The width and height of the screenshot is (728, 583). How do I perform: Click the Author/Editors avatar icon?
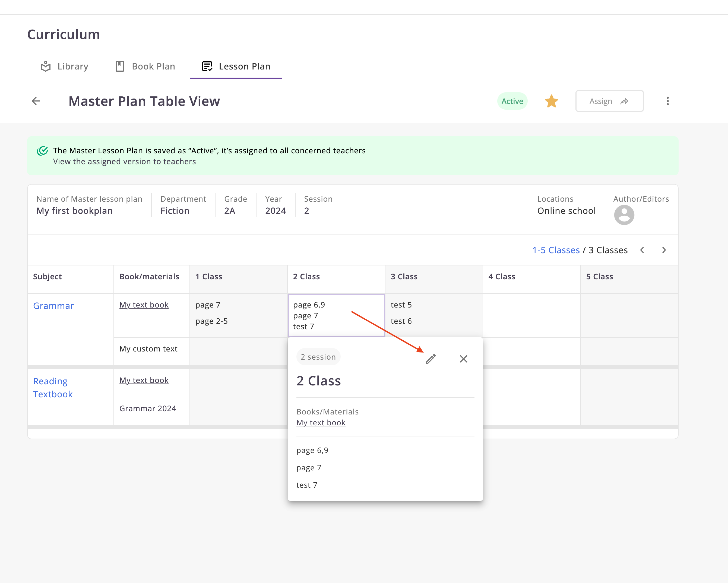[624, 215]
